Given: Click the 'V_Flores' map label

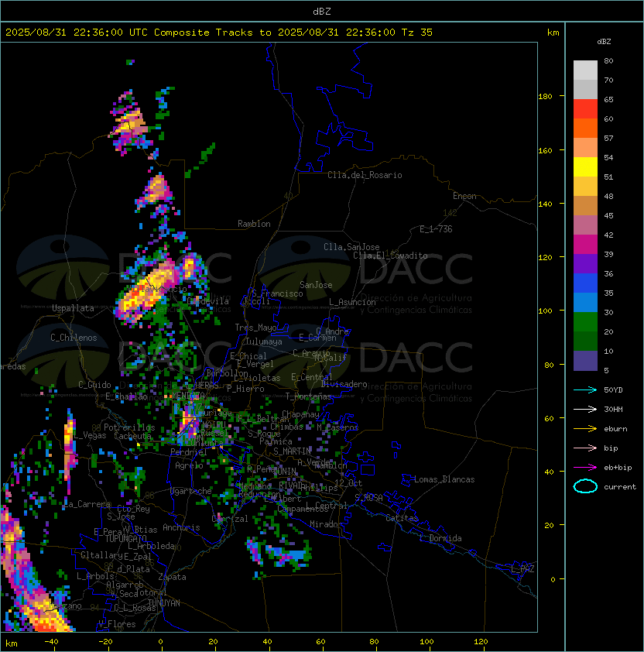Looking at the screenshot, I should click(117, 624).
